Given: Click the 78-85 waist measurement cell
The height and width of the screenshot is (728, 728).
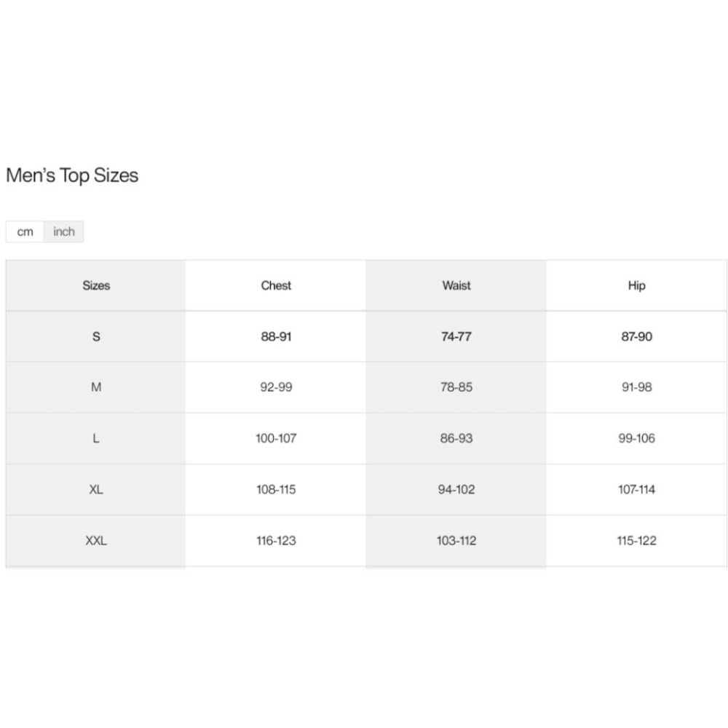Looking at the screenshot, I should [456, 387].
